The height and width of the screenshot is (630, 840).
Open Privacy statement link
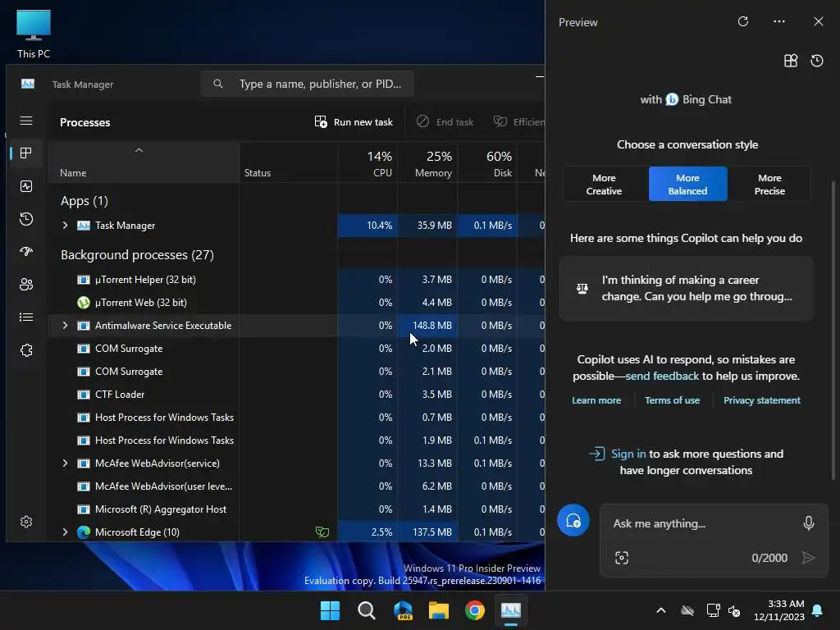(x=762, y=400)
